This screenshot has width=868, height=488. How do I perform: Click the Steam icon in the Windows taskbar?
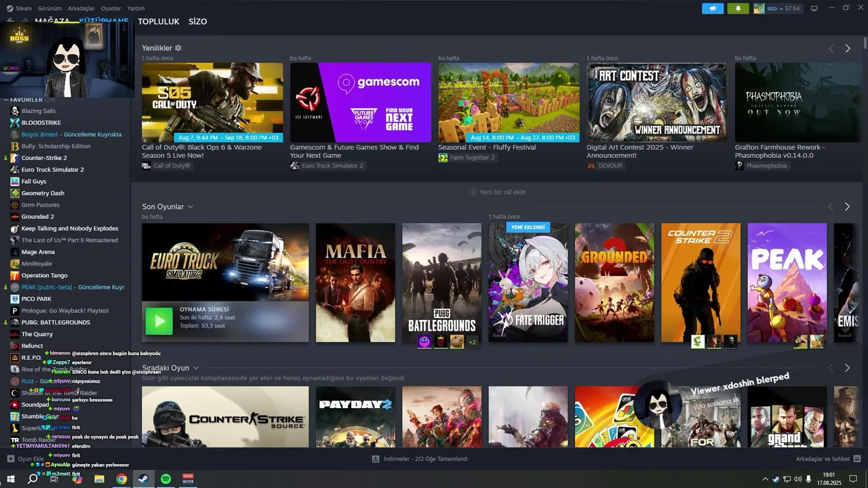coord(144,479)
